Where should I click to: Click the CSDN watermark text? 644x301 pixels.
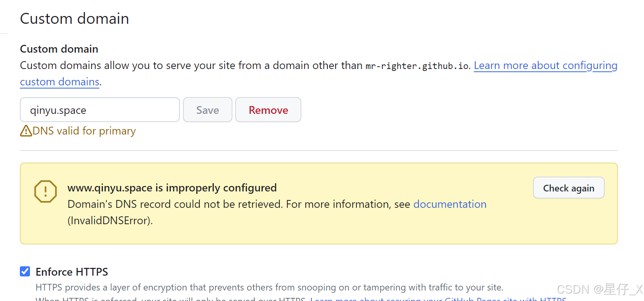(599, 289)
